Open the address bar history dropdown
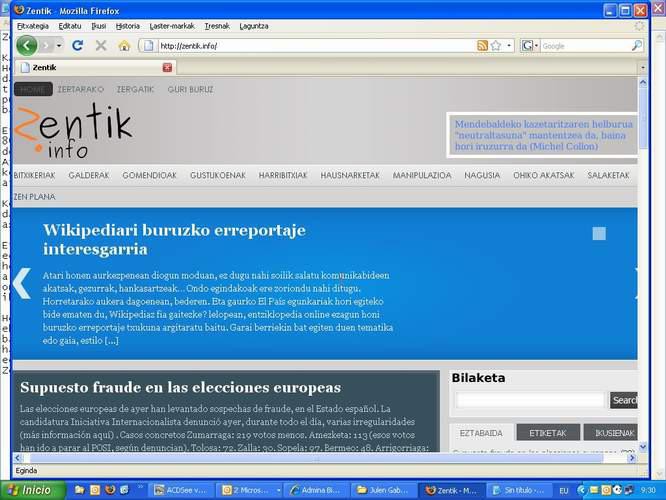The image size is (666, 500). click(509, 45)
